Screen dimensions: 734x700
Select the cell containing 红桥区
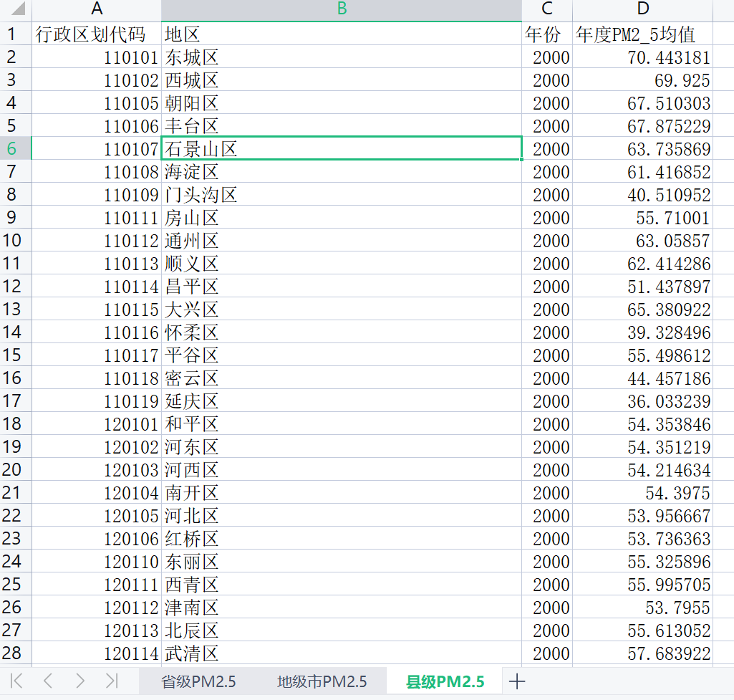click(342, 539)
